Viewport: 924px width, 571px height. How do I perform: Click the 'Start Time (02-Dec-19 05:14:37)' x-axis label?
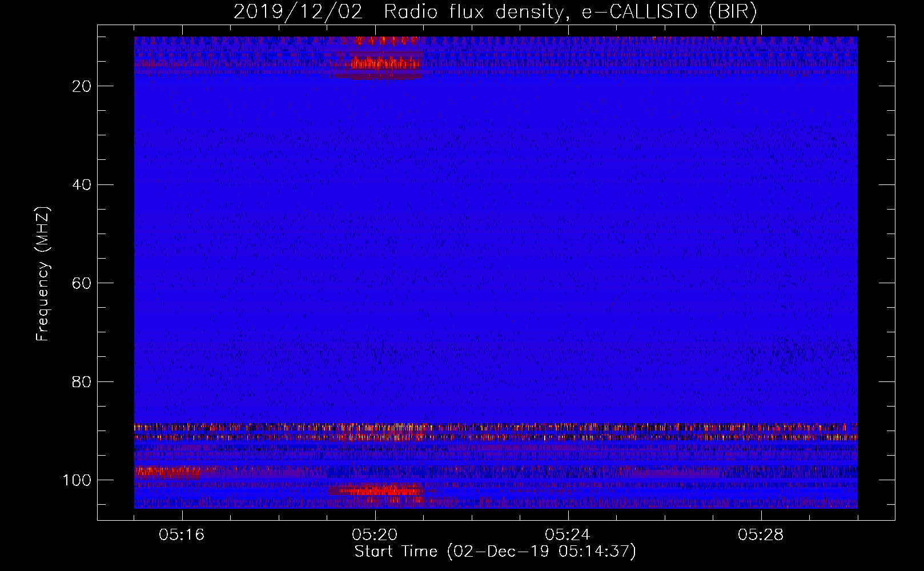495,552
